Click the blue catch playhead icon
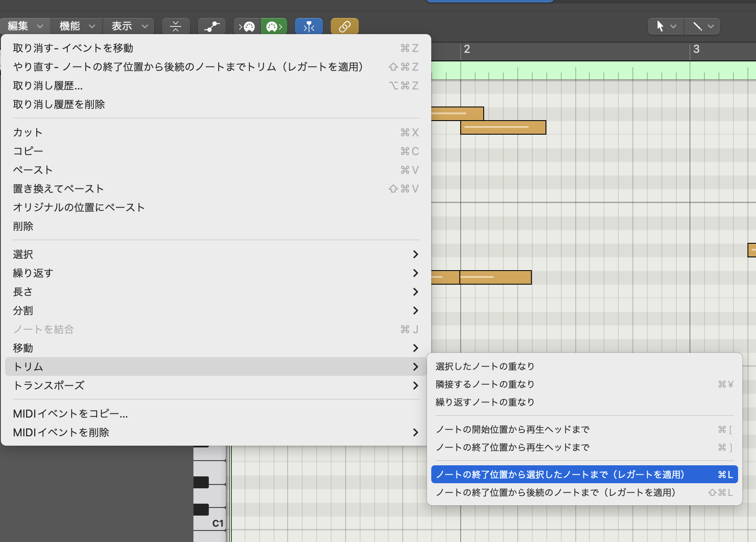This screenshot has width=756, height=542. click(309, 26)
